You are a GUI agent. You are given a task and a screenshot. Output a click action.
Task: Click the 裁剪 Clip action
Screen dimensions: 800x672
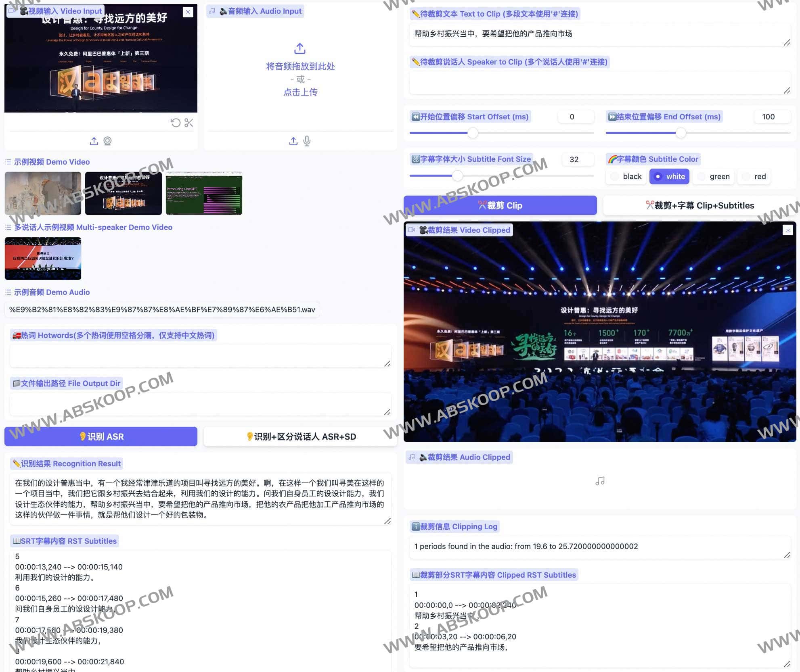pyautogui.click(x=501, y=205)
